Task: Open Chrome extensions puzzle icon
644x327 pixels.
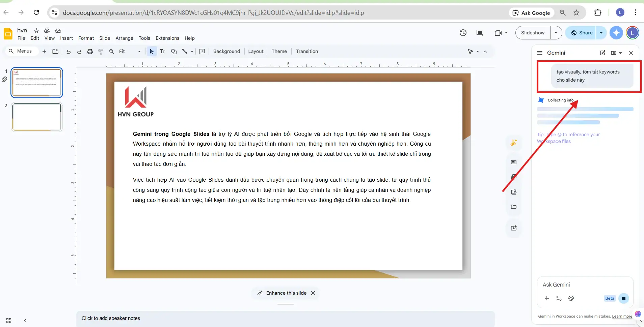Action: (x=598, y=13)
